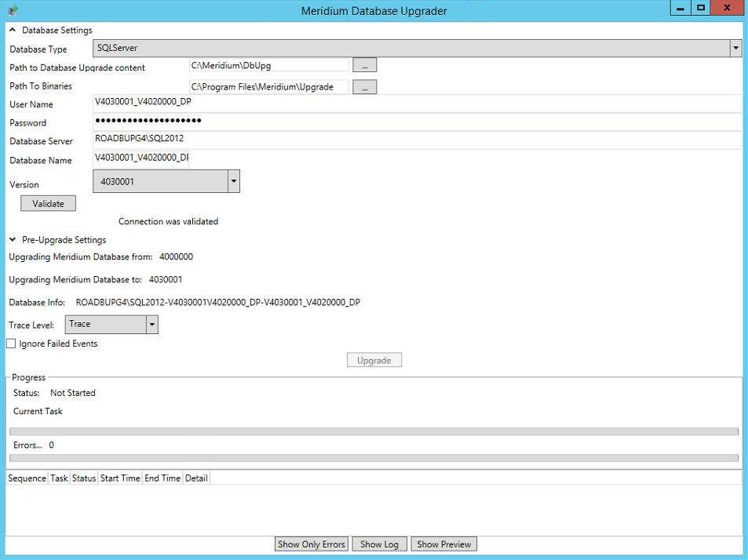Click the Detail column header
Image resolution: width=748 pixels, height=560 pixels.
196,478
